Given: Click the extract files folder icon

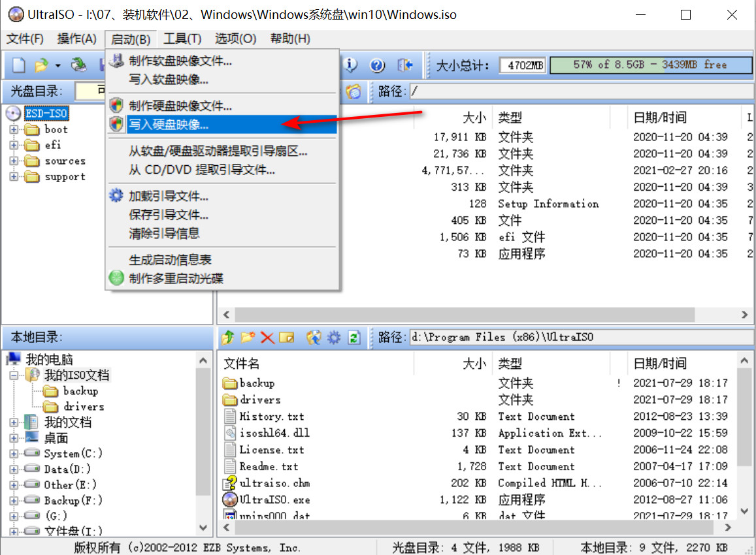Looking at the screenshot, I should [314, 338].
